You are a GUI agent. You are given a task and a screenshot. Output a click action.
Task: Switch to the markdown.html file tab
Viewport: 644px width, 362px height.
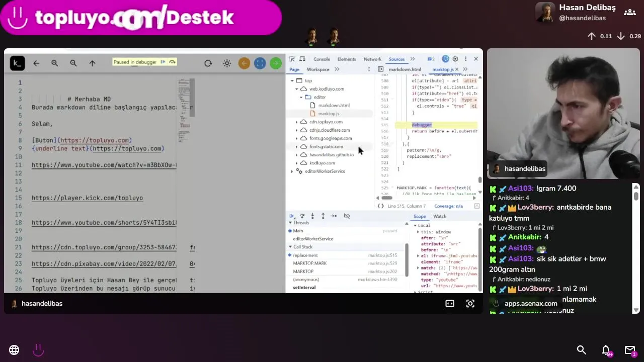405,69
